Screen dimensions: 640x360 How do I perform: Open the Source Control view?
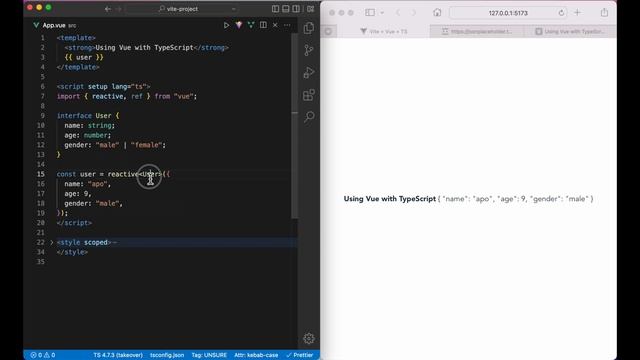[309, 50]
